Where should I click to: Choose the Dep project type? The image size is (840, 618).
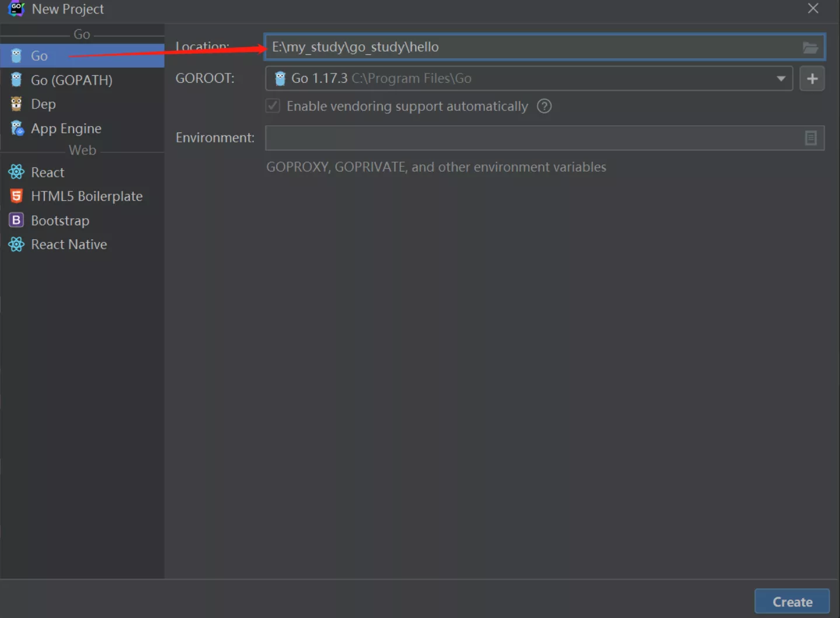82,104
